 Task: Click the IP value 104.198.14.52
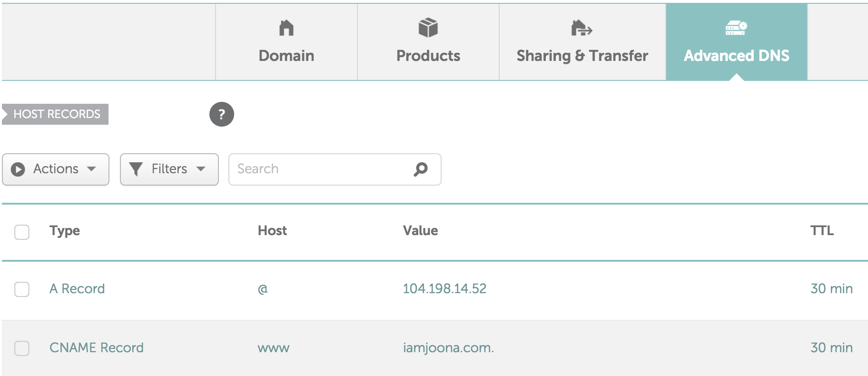(x=444, y=288)
